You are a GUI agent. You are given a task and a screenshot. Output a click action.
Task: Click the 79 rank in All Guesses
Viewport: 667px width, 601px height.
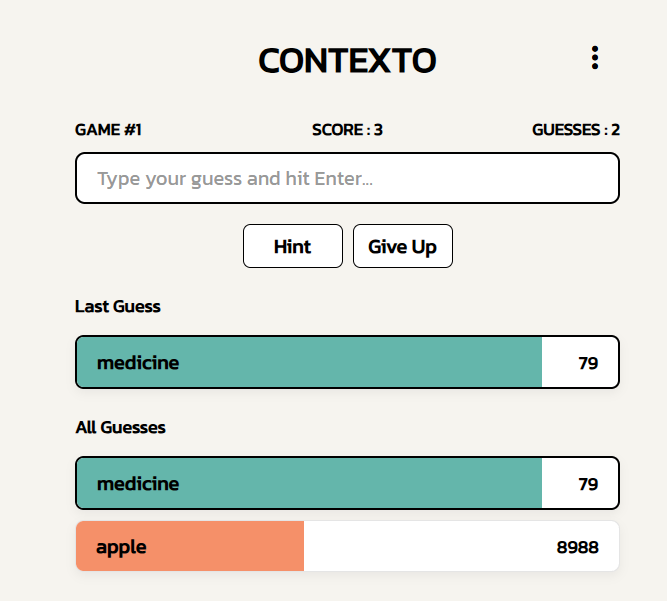coord(588,484)
